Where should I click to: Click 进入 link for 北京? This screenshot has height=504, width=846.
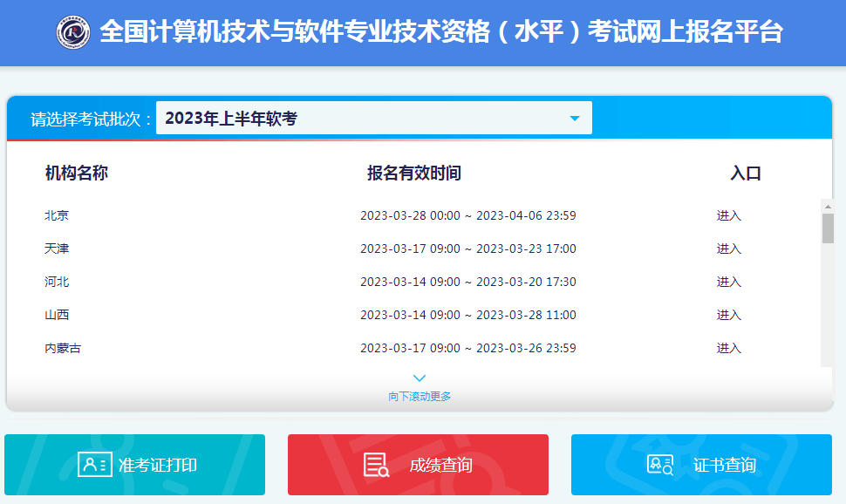728,216
